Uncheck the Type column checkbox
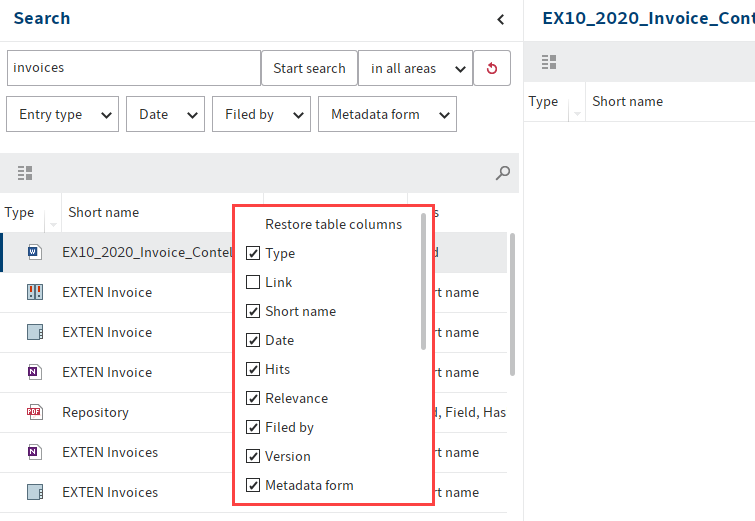The width and height of the screenshot is (755, 521). click(253, 254)
